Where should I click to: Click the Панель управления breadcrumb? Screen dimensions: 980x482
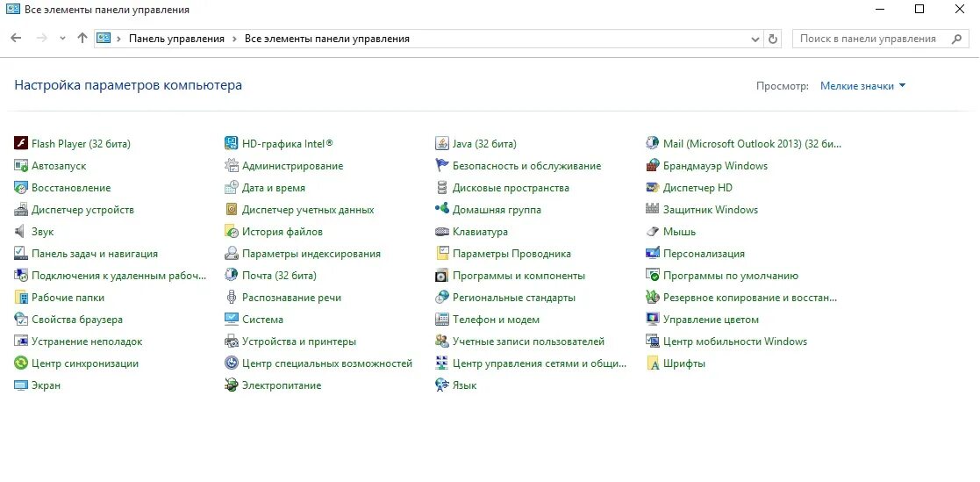pyautogui.click(x=176, y=39)
